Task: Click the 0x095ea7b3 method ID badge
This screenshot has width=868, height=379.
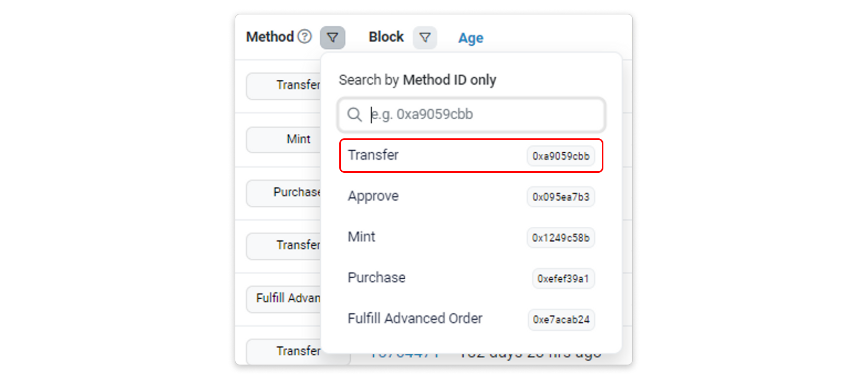Action: click(x=561, y=197)
